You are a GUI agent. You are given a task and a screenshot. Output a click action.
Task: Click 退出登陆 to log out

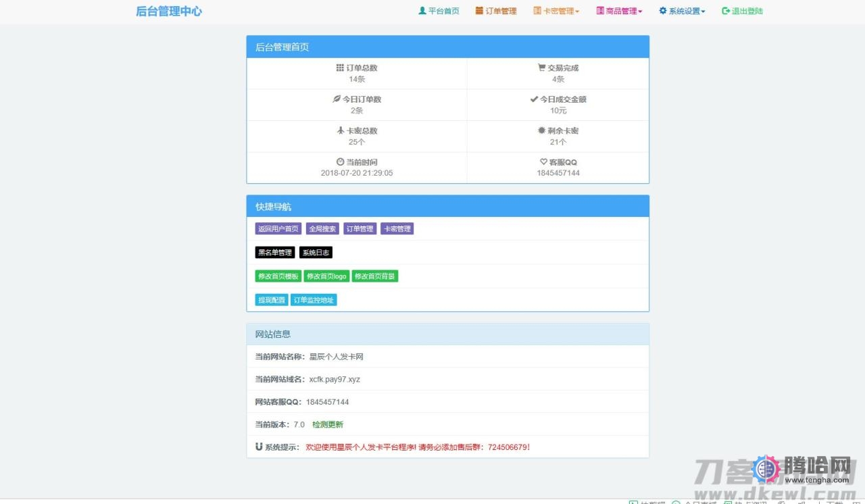(742, 11)
